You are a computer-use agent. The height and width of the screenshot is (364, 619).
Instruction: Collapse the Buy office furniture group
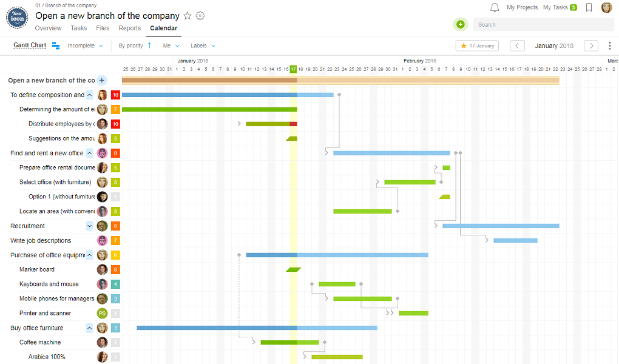[90, 328]
